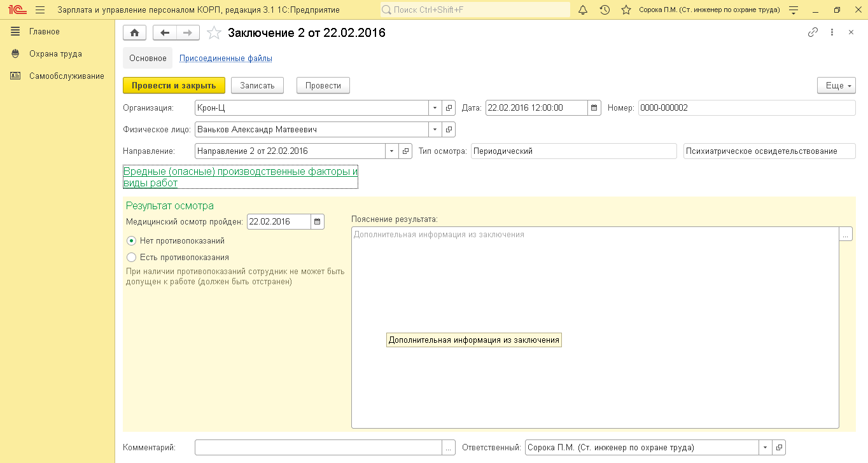Viewport: 868px width, 463px height.
Task: Navigate forward with the right arrow
Action: coord(188,33)
